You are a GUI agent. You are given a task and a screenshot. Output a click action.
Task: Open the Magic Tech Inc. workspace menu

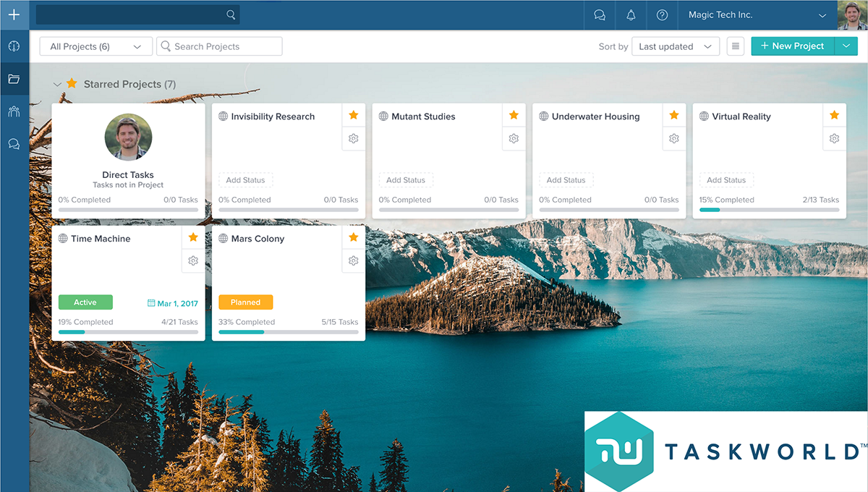(x=757, y=15)
